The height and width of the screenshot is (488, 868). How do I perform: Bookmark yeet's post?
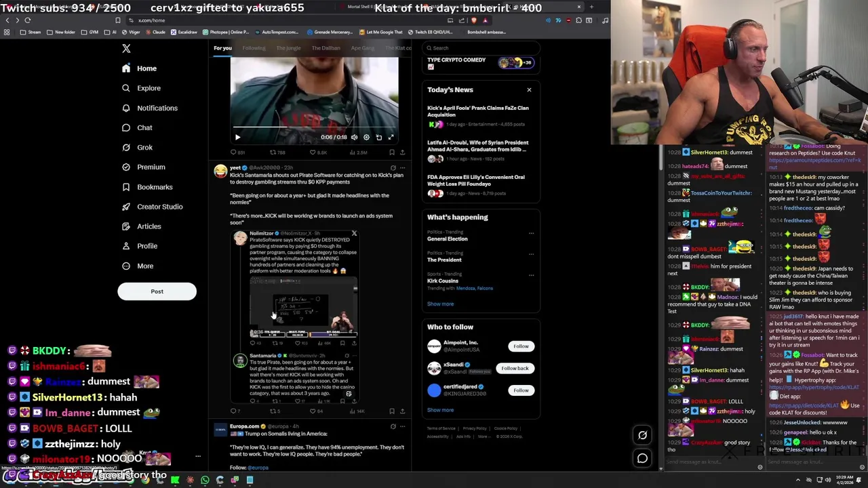391,411
